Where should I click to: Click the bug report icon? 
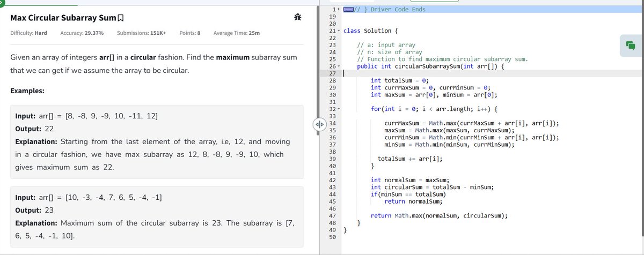(297, 18)
